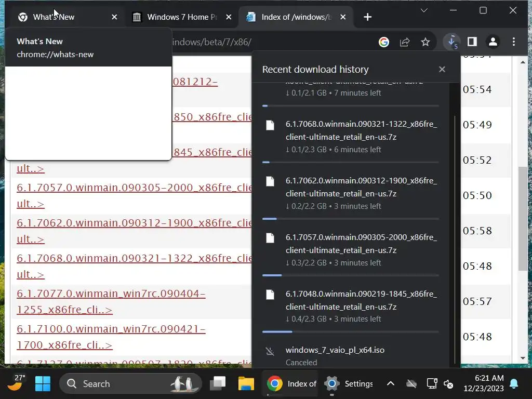The height and width of the screenshot is (399, 532).
Task: Select the canceled windows_7_vaio_pl_x64.iso entry
Action: [351, 355]
